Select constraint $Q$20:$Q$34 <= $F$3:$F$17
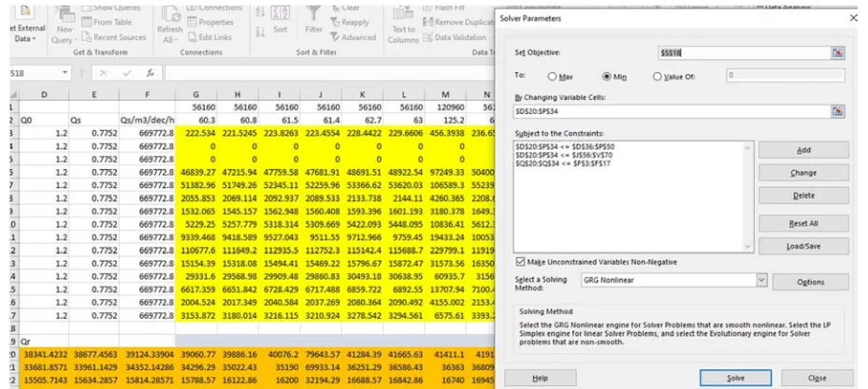 point(563,163)
